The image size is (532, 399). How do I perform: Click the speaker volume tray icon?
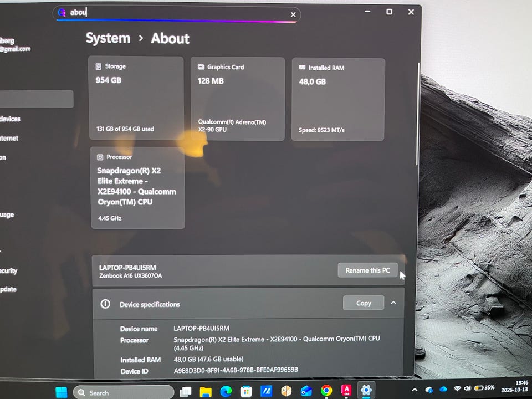(x=468, y=388)
